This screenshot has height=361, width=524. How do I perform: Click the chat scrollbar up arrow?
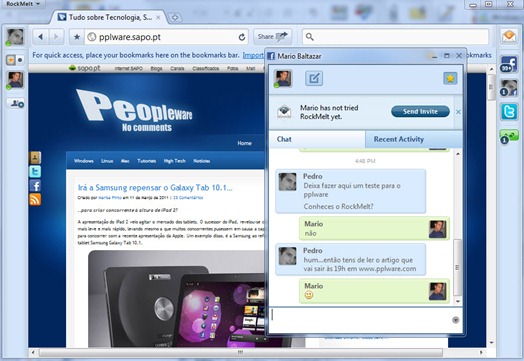458,154
